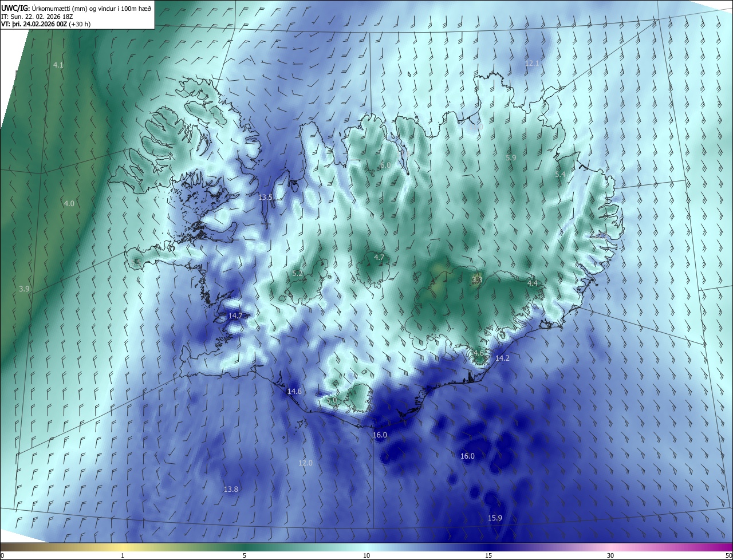Click the 4.0 value label on the map
Viewport: 733px width, 560px height.
click(x=69, y=204)
